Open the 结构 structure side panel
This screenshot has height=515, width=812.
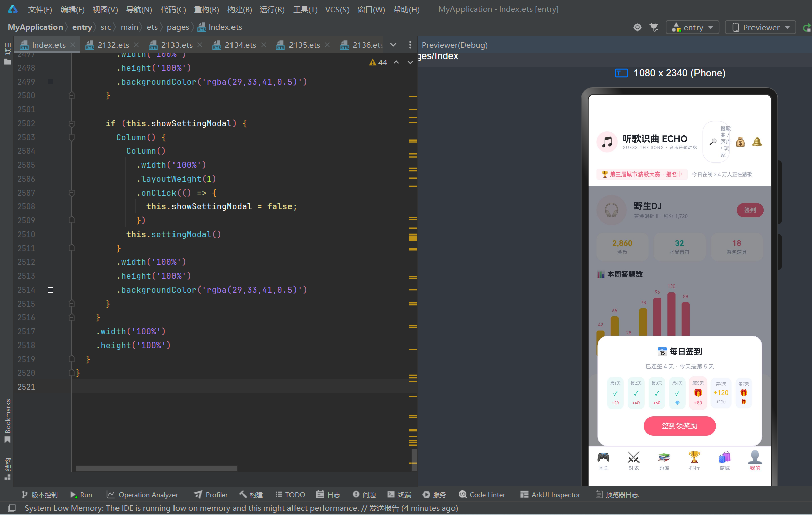click(7, 468)
